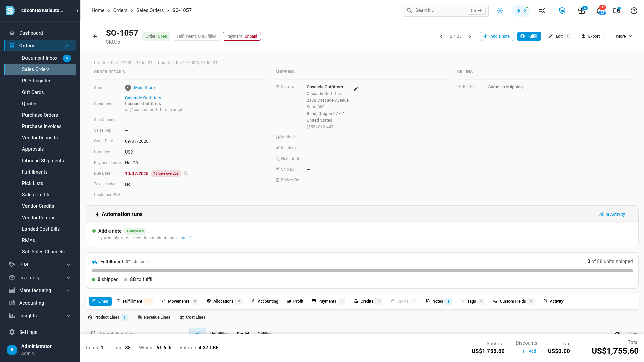The height and width of the screenshot is (362, 644).
Task: Expand the PIM menu section
Action: click(68, 265)
